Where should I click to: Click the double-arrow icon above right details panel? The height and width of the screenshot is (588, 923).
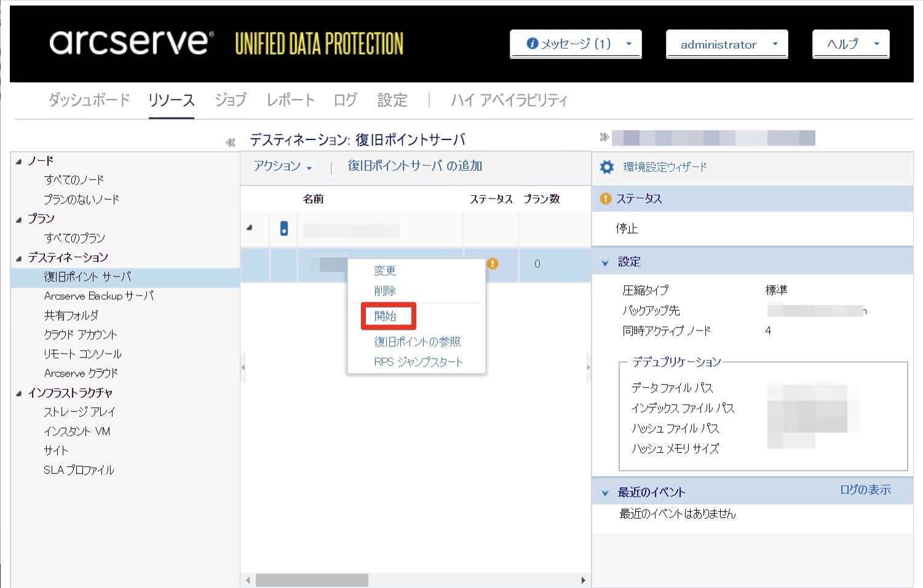click(x=604, y=137)
